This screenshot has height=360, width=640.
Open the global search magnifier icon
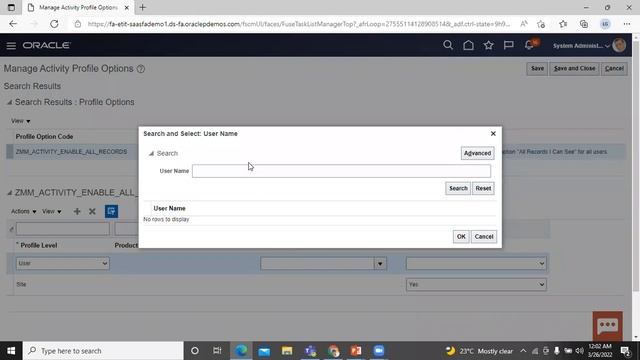[448, 45]
